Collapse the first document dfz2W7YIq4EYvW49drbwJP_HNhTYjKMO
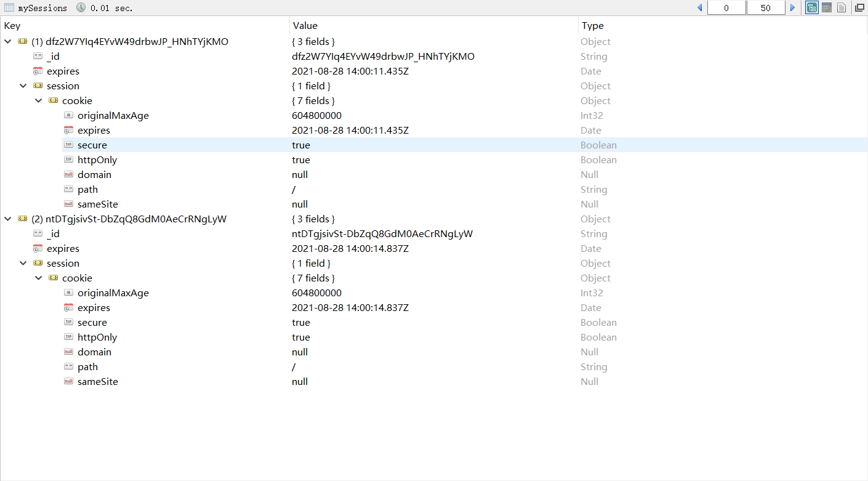This screenshot has width=868, height=481. pyautogui.click(x=7, y=42)
